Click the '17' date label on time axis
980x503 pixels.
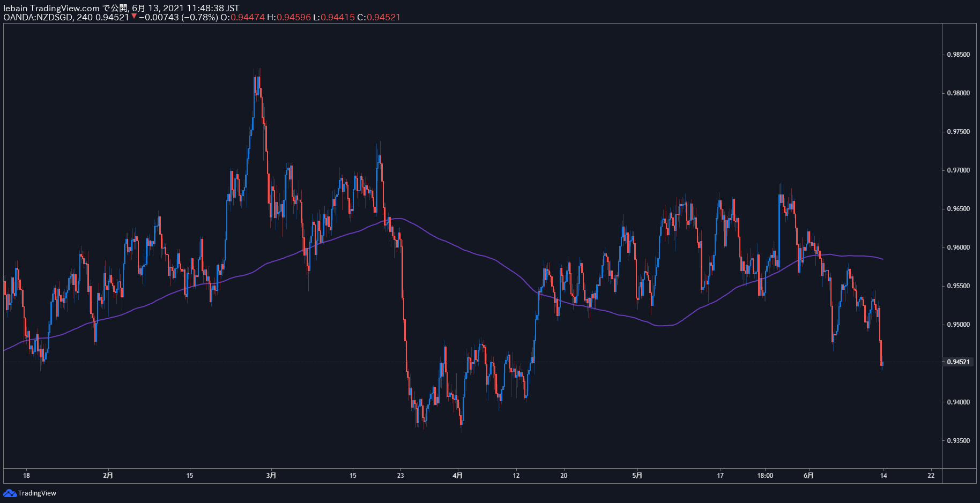[720, 475]
